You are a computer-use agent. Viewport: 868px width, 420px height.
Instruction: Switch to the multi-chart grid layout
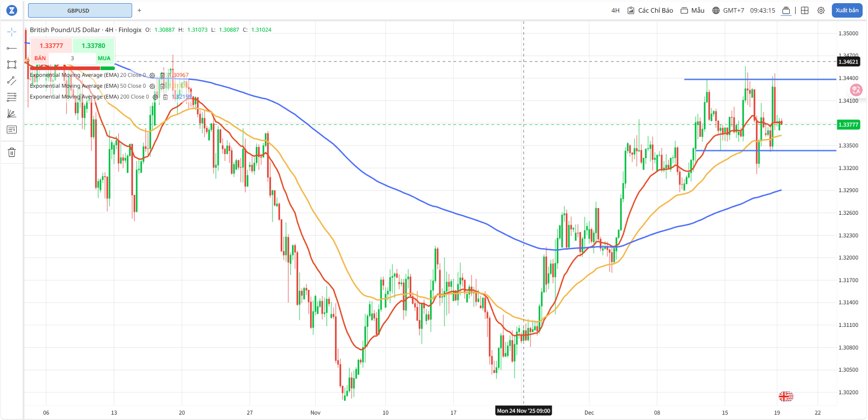pyautogui.click(x=805, y=10)
